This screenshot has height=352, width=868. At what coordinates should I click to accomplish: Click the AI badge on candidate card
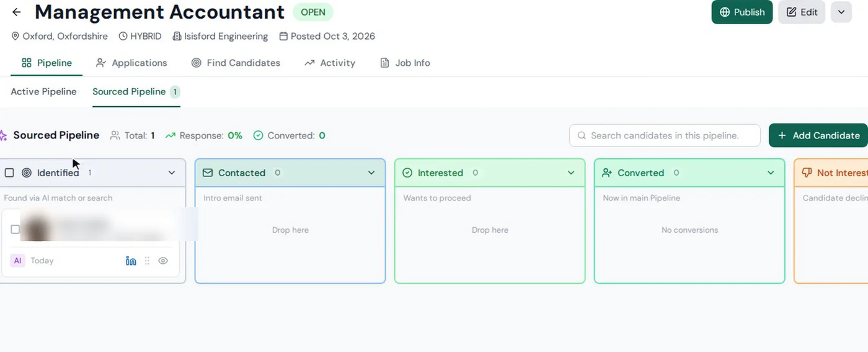(x=17, y=261)
